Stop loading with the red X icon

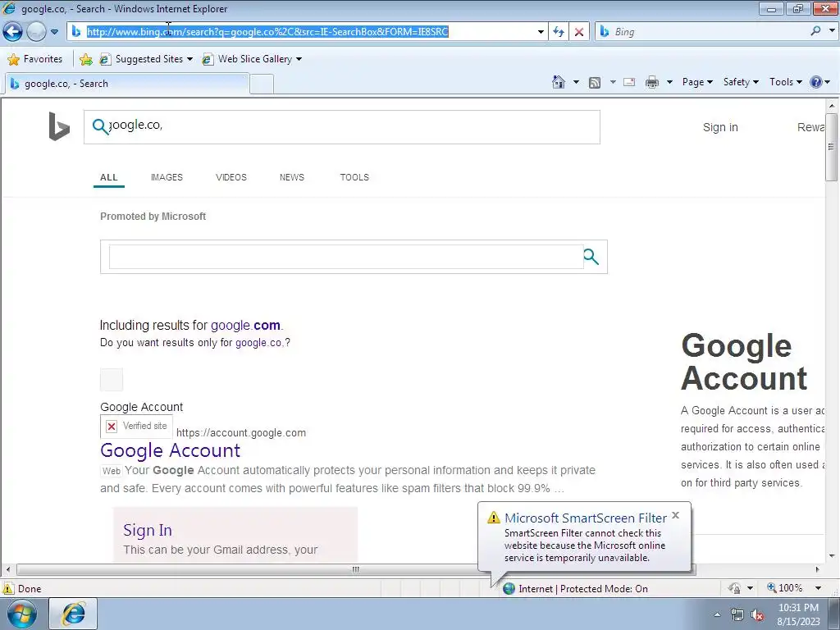click(x=579, y=32)
